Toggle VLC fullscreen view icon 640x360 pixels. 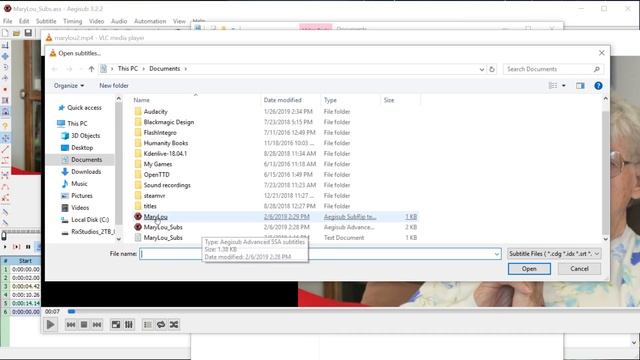pyautogui.click(x=116, y=324)
